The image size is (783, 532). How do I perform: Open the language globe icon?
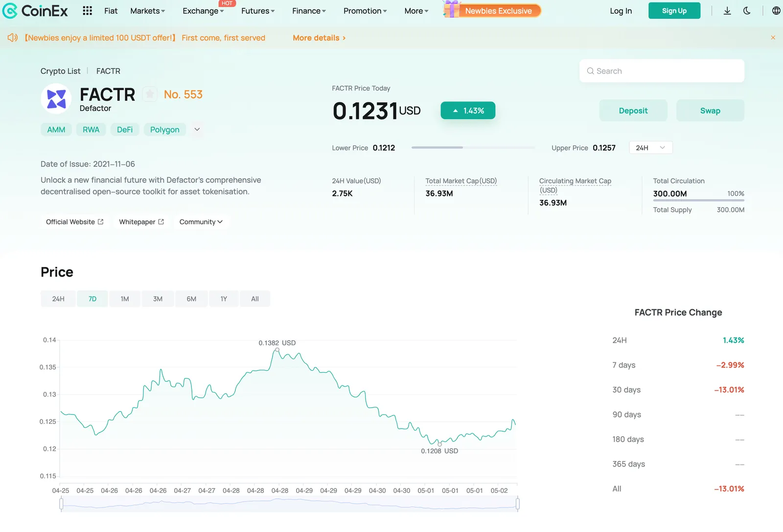[776, 11]
